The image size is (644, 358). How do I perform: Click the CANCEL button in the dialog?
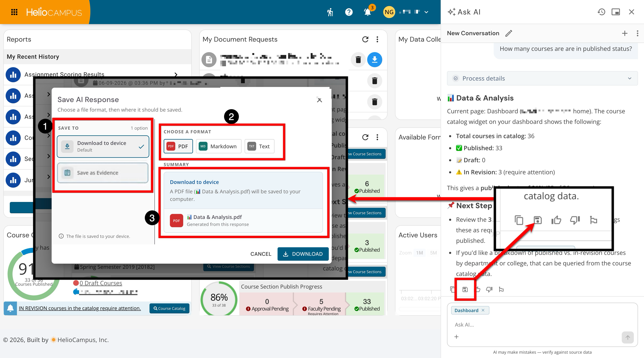pos(261,254)
